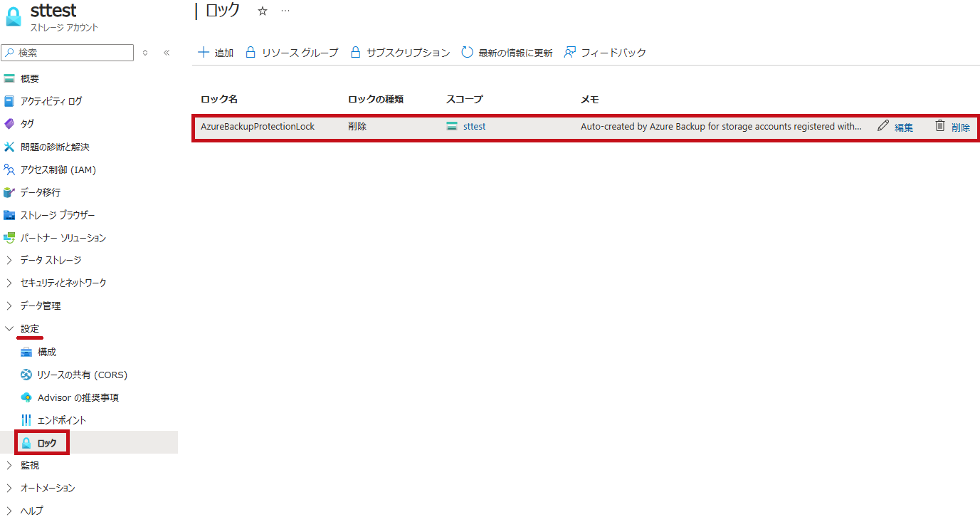Image resolution: width=980 pixels, height=522 pixels.
Task: Click the スコープ column header
Action: [x=465, y=99]
